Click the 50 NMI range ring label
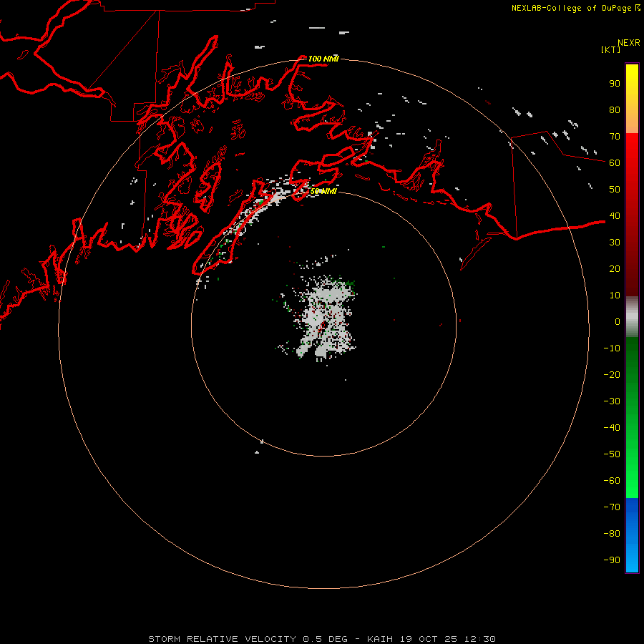Screen dimensions: 644x644 323,191
